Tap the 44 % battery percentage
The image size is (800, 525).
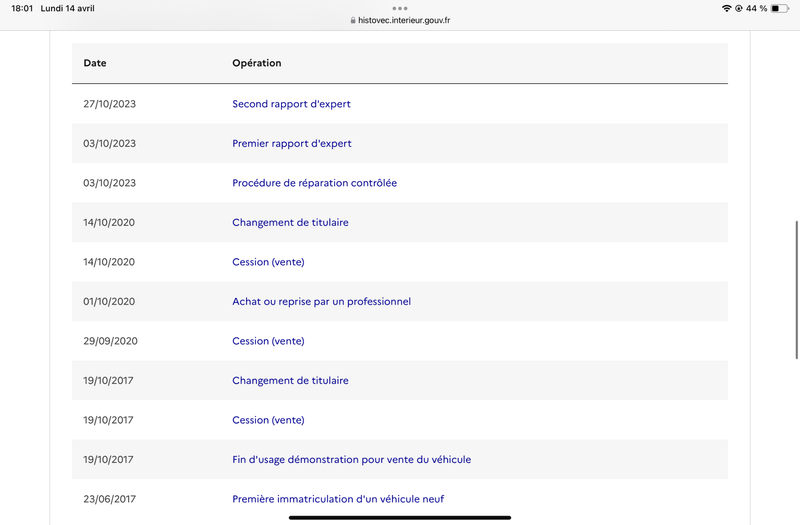tap(756, 8)
